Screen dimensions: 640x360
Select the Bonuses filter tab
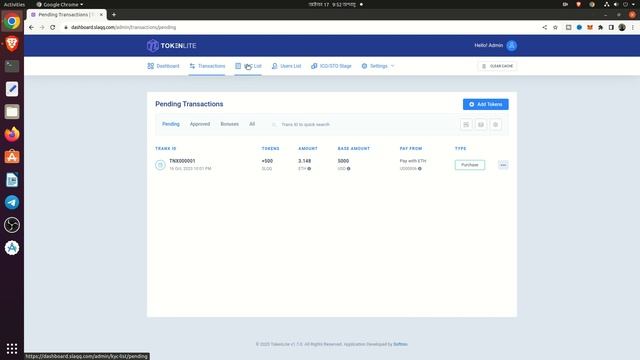click(x=229, y=124)
